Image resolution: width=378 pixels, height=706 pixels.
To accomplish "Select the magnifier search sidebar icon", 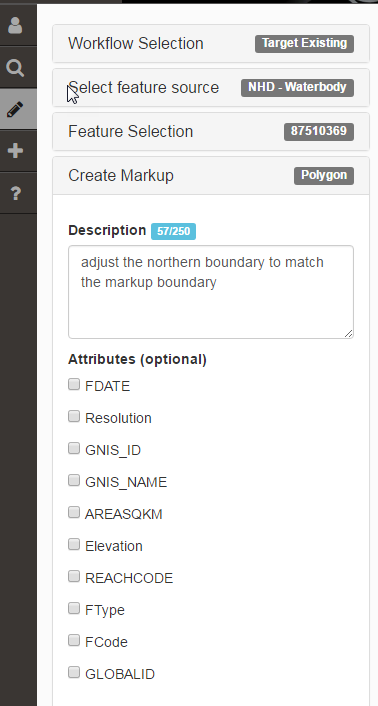I will (x=15, y=68).
